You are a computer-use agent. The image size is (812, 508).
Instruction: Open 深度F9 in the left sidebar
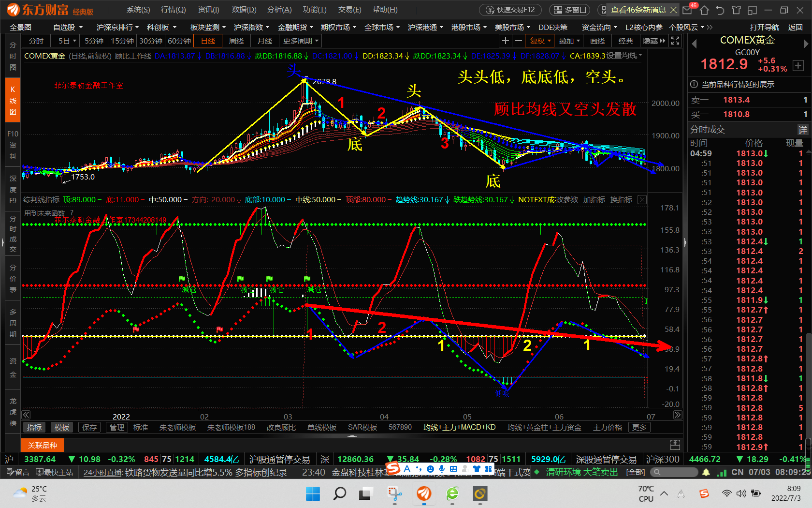pos(13,189)
